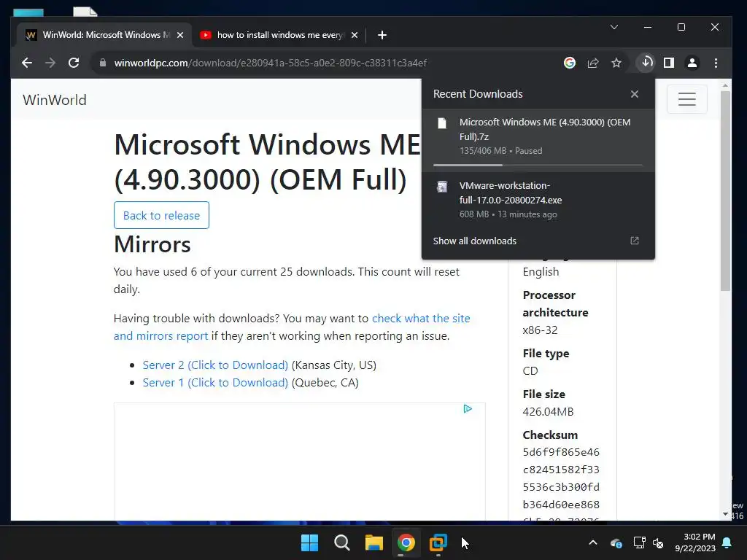747x560 pixels.
Task: Toggle the WinWorld hamburger navigation menu
Action: point(687,99)
